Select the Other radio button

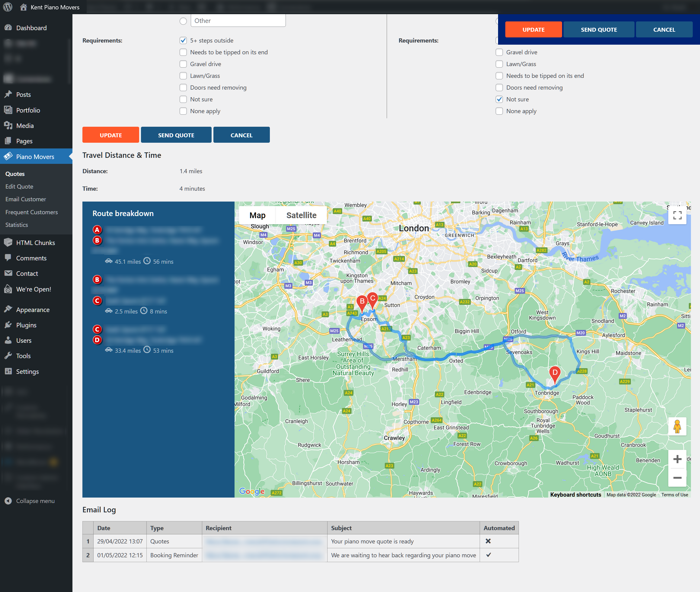click(x=183, y=21)
